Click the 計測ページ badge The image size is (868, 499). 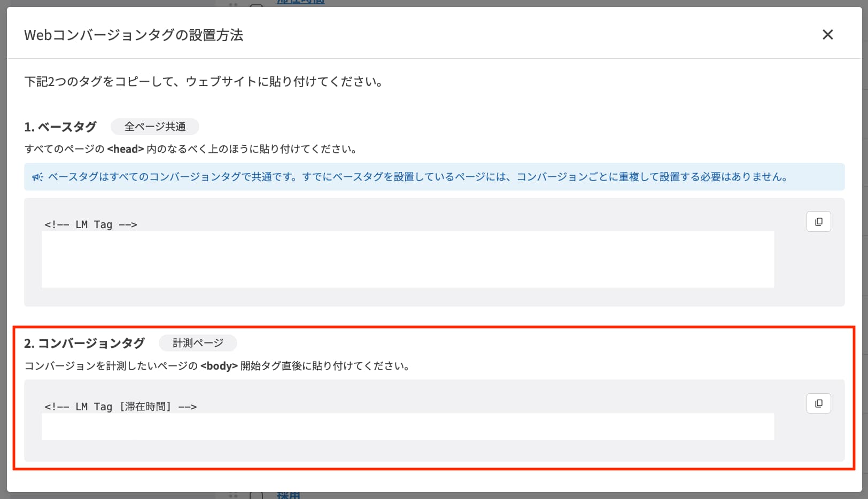tap(198, 343)
